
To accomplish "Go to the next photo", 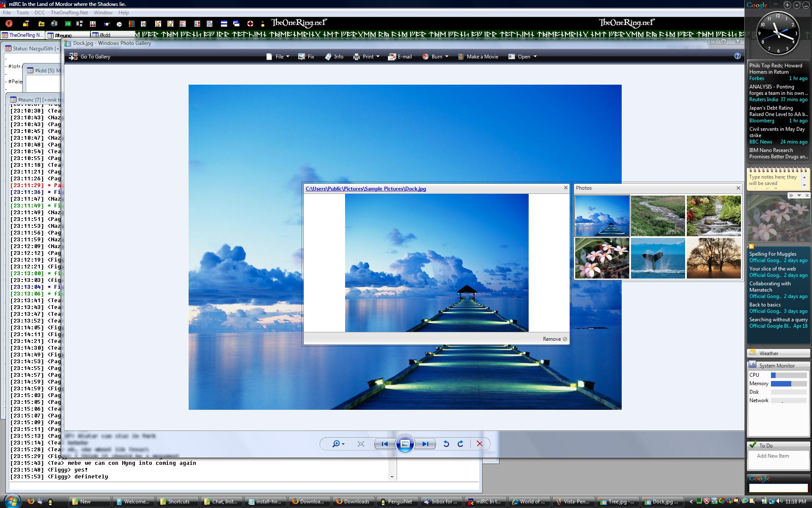I will [x=425, y=444].
